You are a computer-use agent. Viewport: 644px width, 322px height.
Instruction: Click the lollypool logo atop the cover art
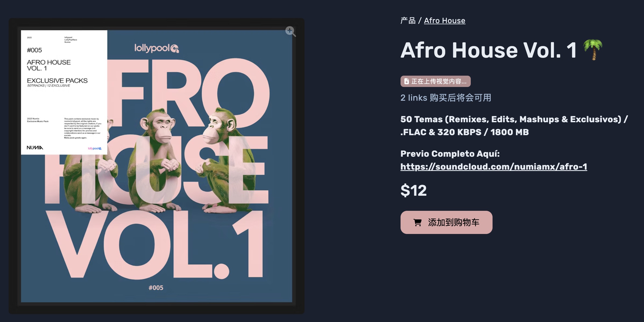(x=157, y=48)
